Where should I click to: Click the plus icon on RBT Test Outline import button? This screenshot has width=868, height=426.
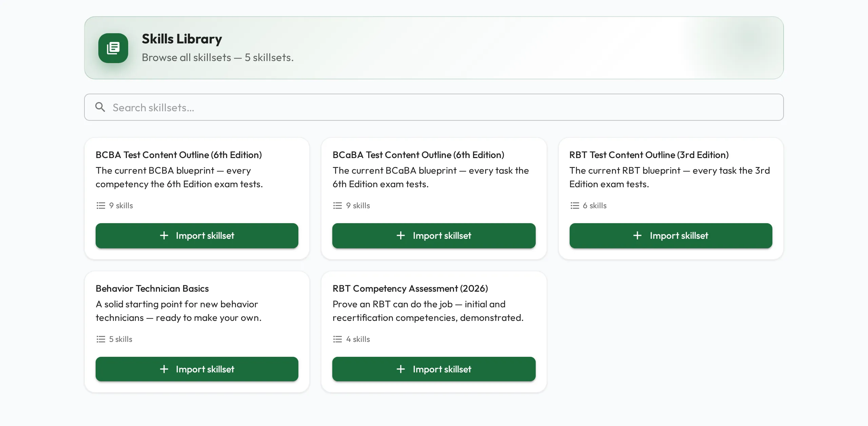point(637,235)
